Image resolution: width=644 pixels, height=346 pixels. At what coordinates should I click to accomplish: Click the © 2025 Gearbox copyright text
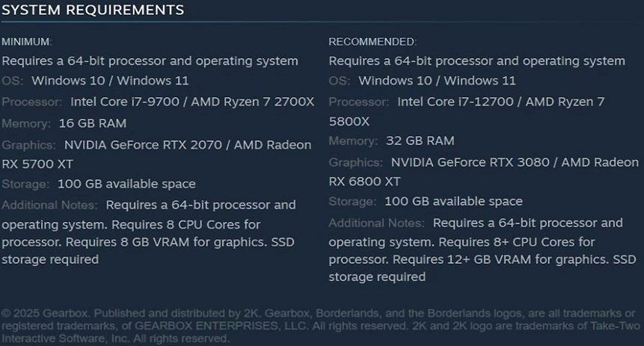(46, 312)
